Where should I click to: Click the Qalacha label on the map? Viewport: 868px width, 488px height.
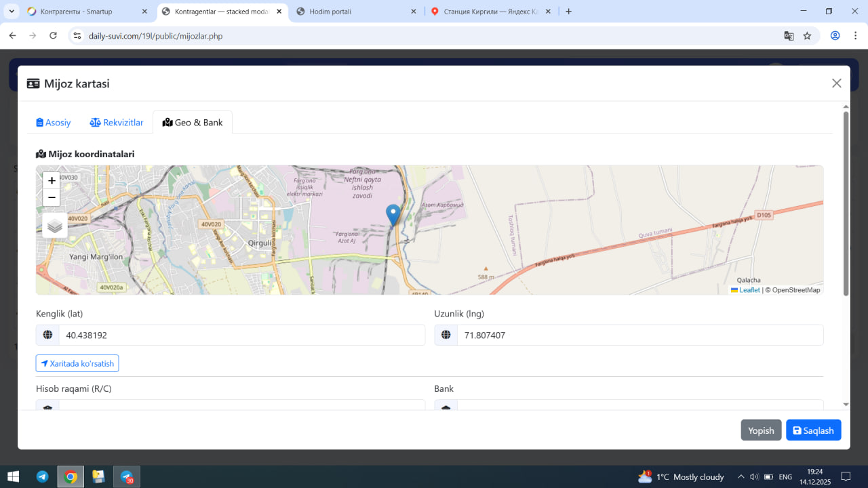[x=749, y=280]
